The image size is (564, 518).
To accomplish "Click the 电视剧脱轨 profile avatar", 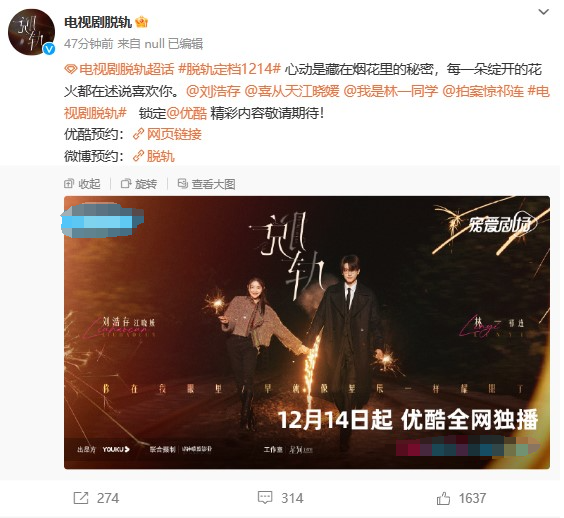I will [32, 32].
